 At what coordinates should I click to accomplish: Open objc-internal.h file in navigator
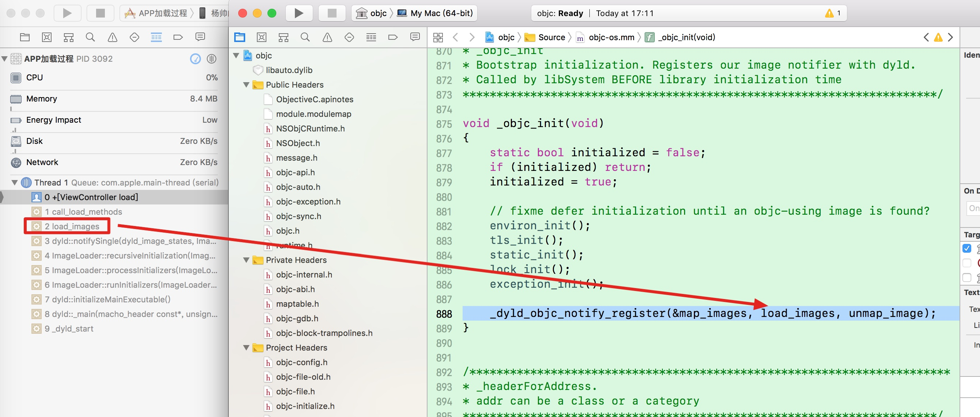click(x=304, y=275)
